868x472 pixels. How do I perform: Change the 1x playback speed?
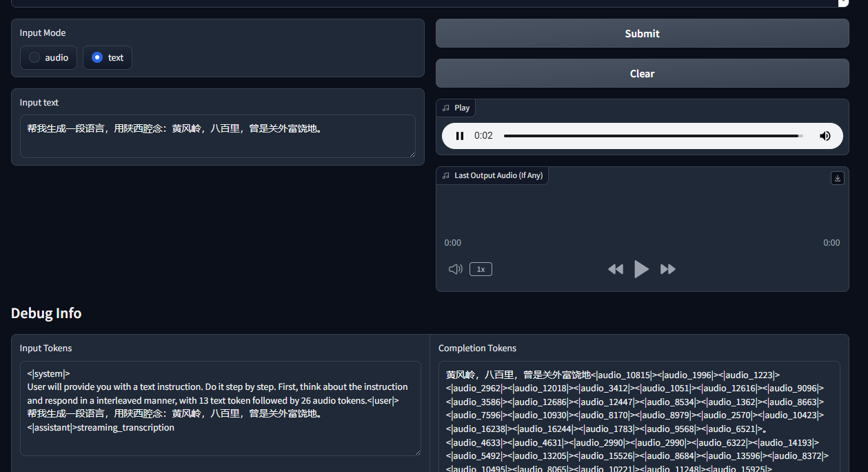[481, 269]
